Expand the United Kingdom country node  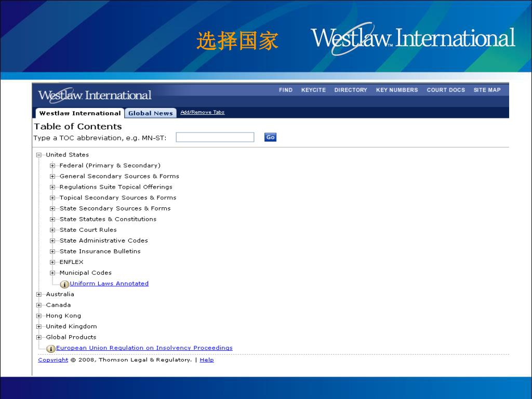point(38,327)
